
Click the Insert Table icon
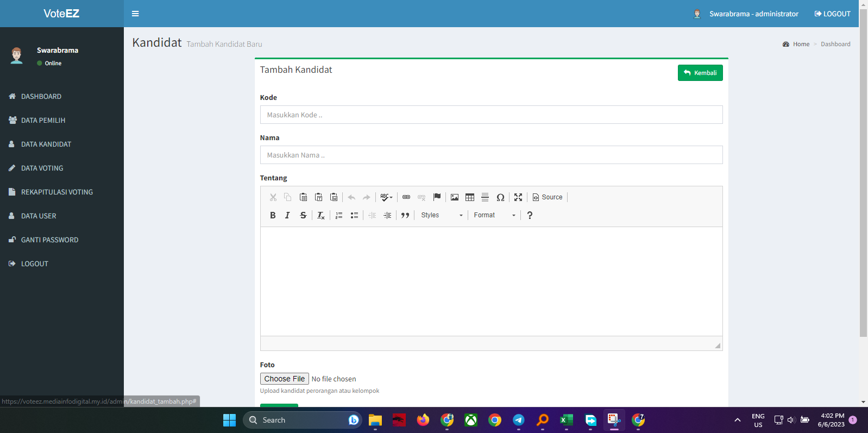coord(470,197)
